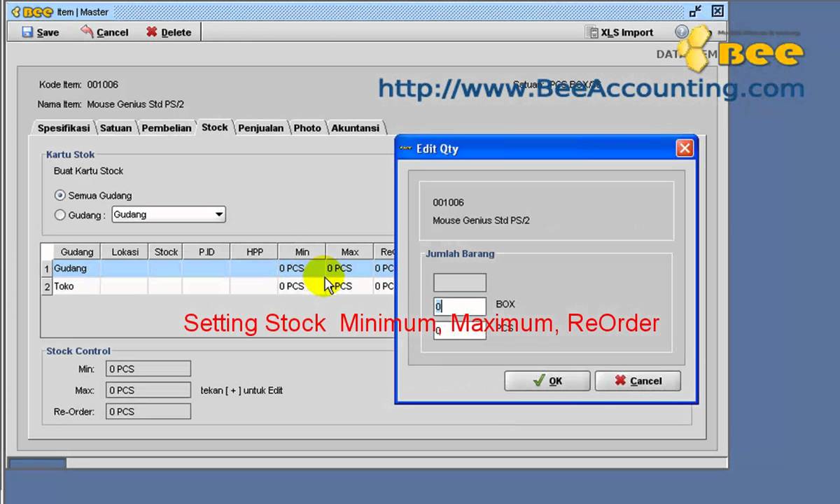Viewport: 840px width, 504px height.
Task: Click the item code 001006 in dialog
Action: pos(448,202)
